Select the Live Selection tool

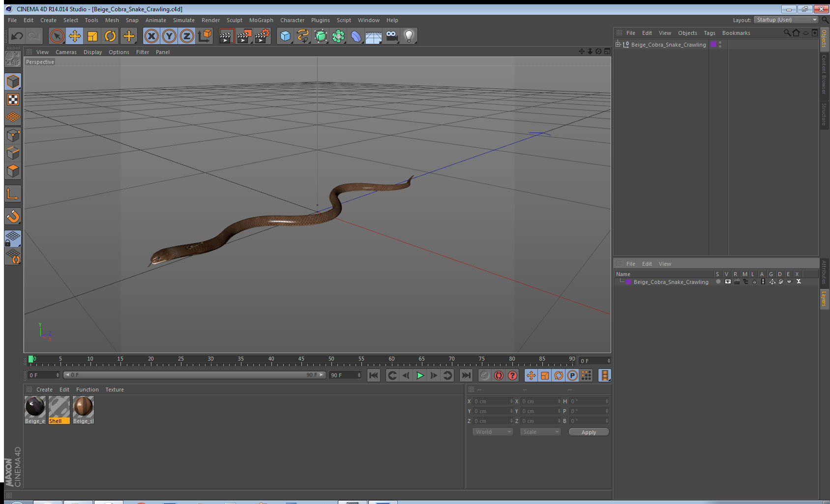coord(57,36)
